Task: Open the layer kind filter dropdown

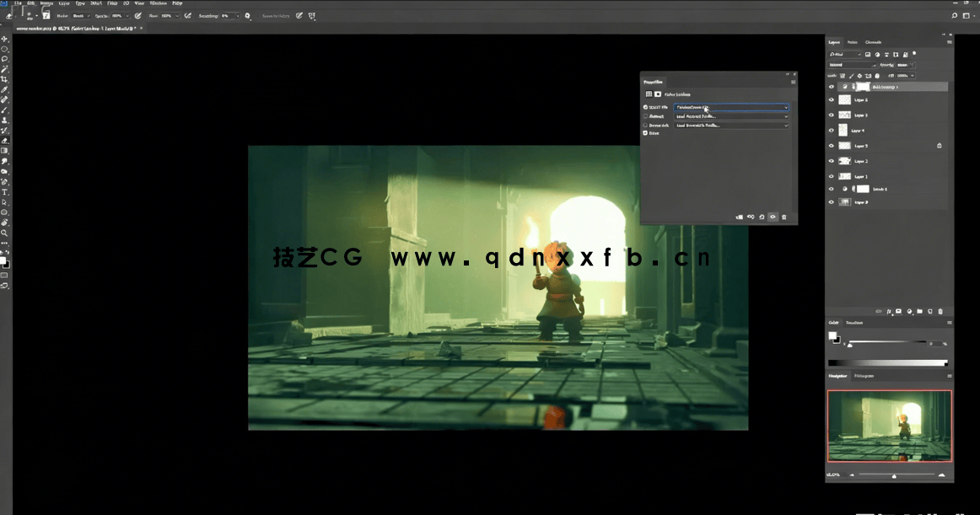Action: [x=845, y=55]
